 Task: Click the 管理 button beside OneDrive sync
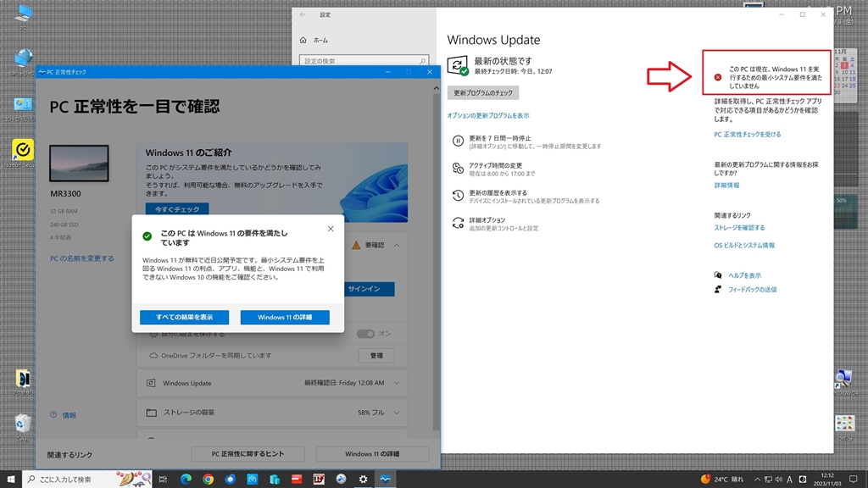click(x=376, y=355)
